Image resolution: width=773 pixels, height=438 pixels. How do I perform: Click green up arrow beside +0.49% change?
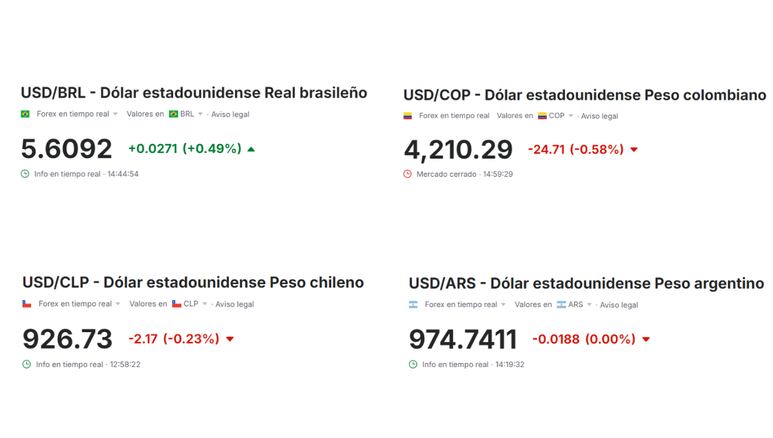pyautogui.click(x=251, y=149)
